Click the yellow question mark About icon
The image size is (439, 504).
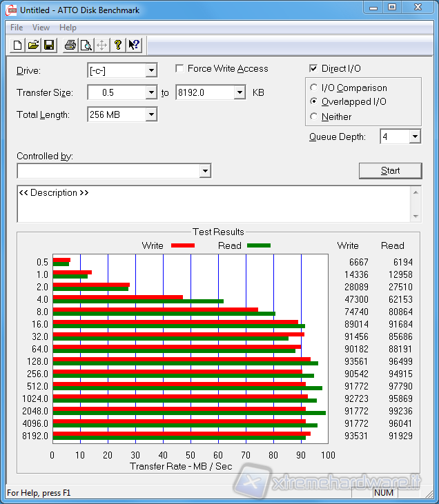118,46
